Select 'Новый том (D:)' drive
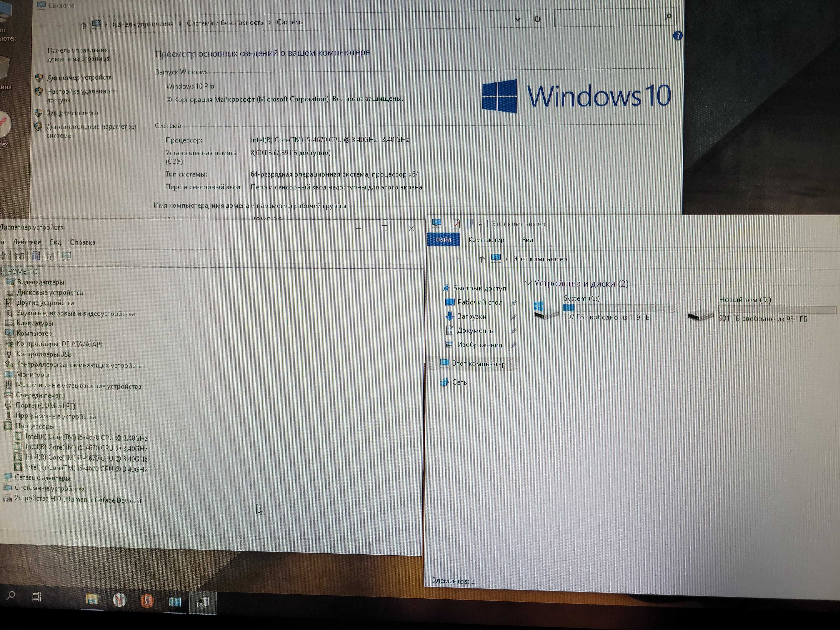The width and height of the screenshot is (840, 630). (x=762, y=310)
